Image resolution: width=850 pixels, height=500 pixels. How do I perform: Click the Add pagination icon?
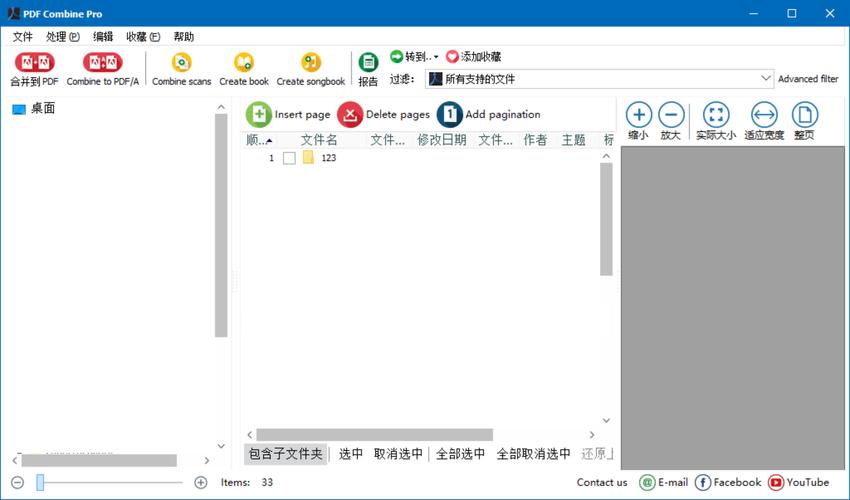click(x=449, y=114)
